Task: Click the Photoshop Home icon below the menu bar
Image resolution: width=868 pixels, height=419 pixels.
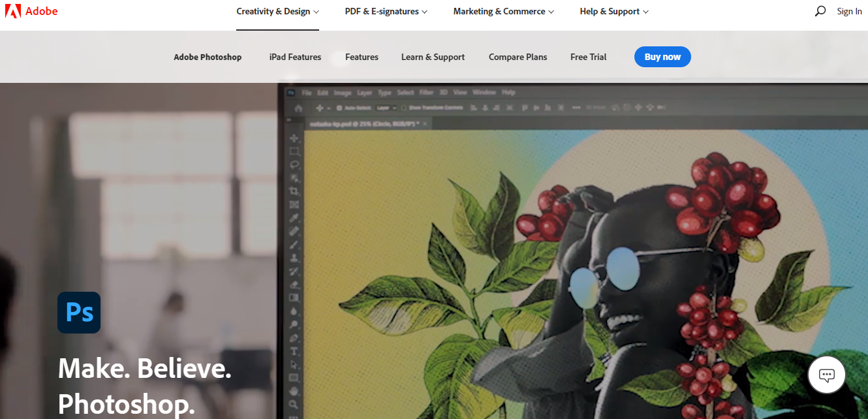Action: [299, 107]
